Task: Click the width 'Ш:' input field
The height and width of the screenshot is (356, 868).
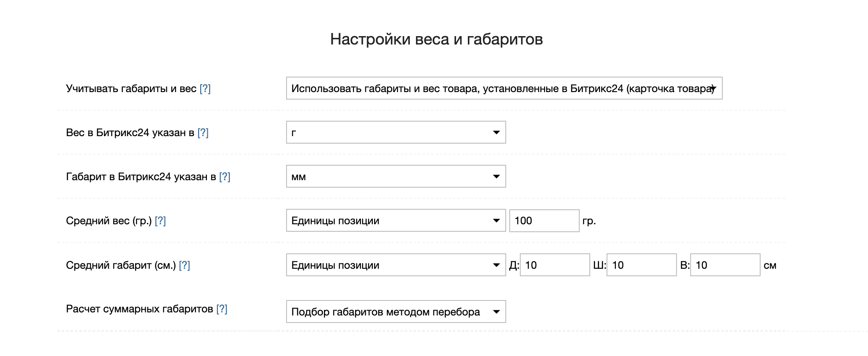Action: pyautogui.click(x=641, y=265)
